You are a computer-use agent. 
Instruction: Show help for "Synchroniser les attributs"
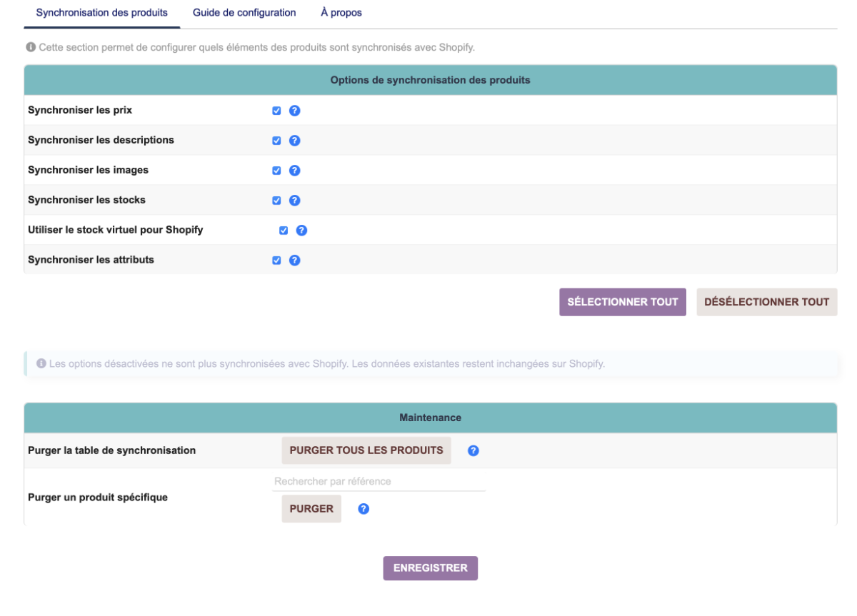[x=295, y=260]
